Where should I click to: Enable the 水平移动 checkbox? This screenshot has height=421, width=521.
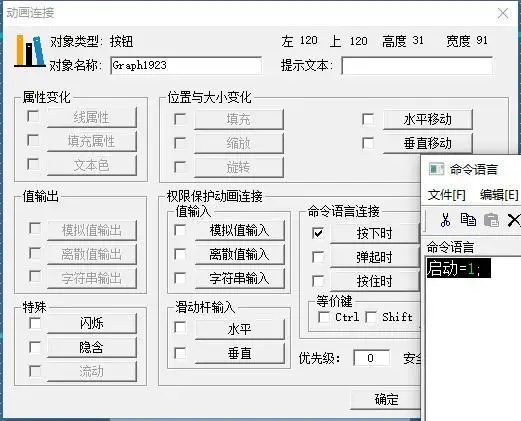click(368, 119)
